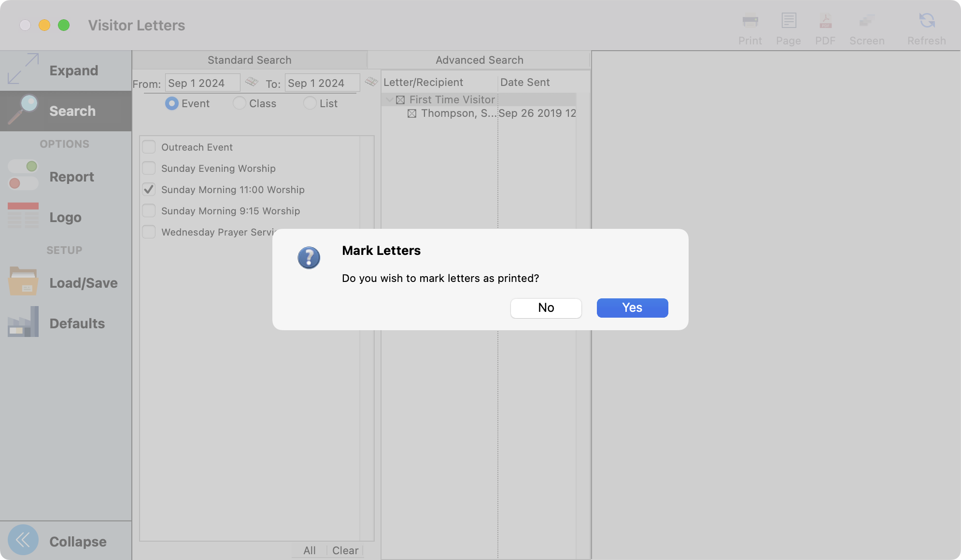Check the Outreach Event checkbox
This screenshot has height=560, width=961.
coord(149,147)
